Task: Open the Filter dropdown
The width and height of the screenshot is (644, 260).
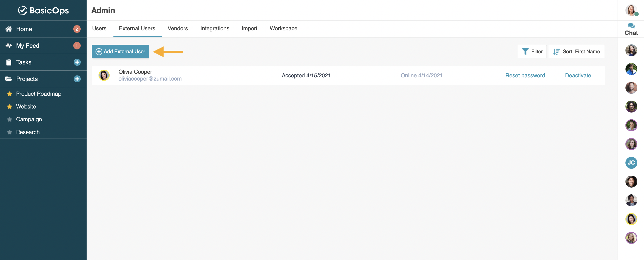Action: click(532, 51)
